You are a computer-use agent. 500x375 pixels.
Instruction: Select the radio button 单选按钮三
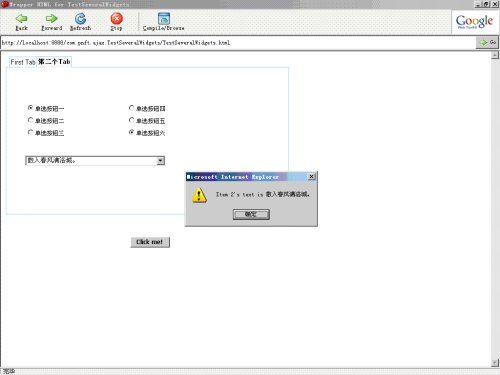point(30,132)
